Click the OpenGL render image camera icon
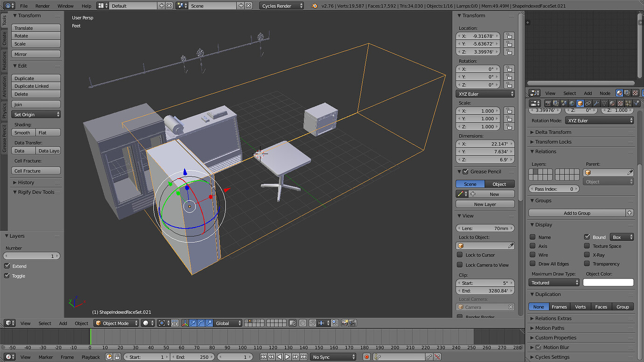 344,323
